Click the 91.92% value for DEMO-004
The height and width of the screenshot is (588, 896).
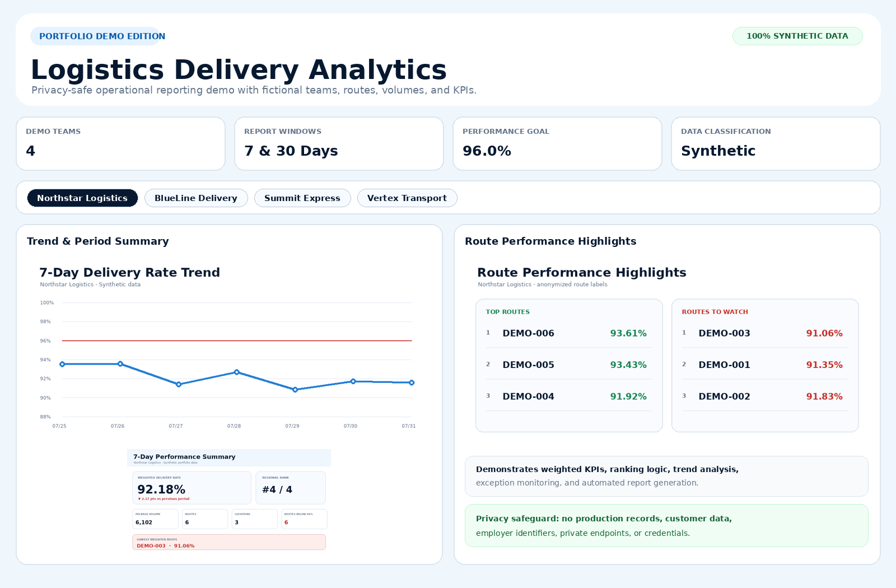[x=628, y=396]
